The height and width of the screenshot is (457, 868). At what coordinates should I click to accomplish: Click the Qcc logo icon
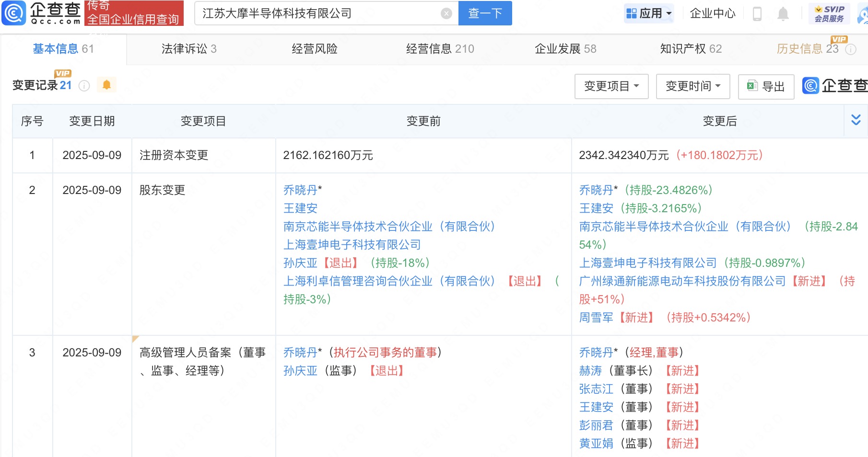click(x=14, y=13)
